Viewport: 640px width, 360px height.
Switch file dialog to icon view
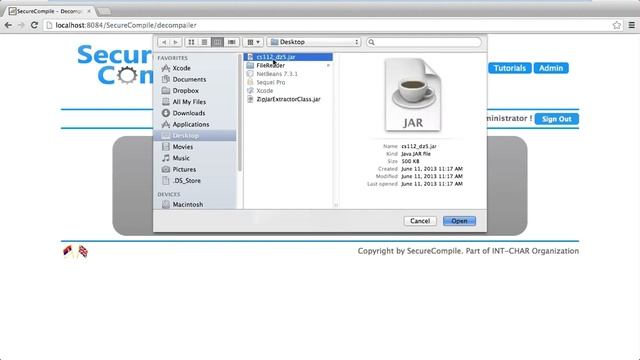coord(191,42)
